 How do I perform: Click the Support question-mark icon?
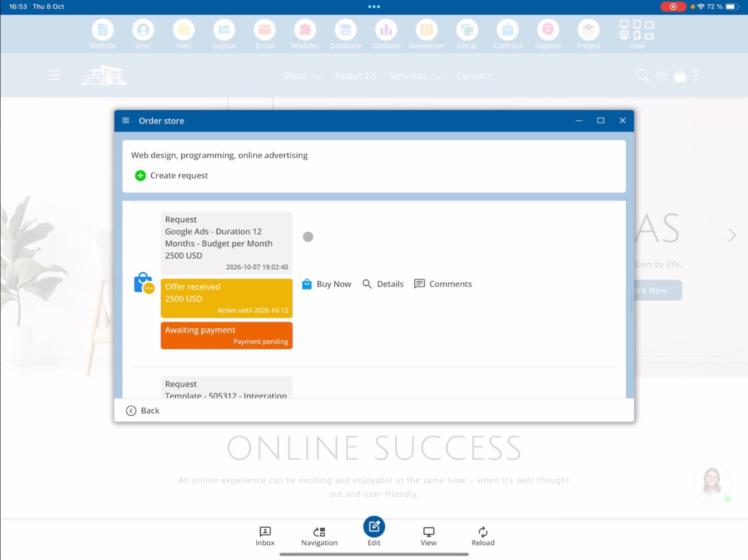coord(548,30)
